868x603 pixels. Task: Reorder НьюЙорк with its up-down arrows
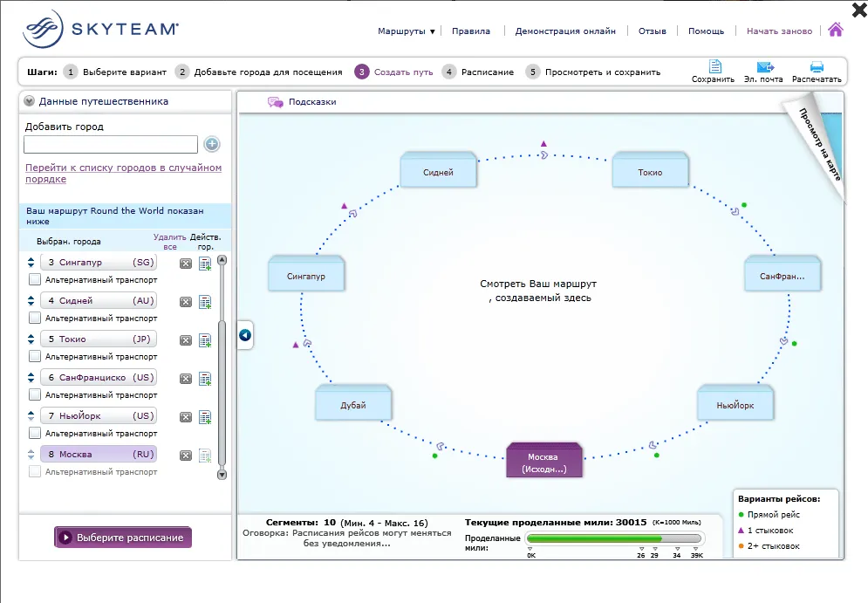pyautogui.click(x=31, y=415)
